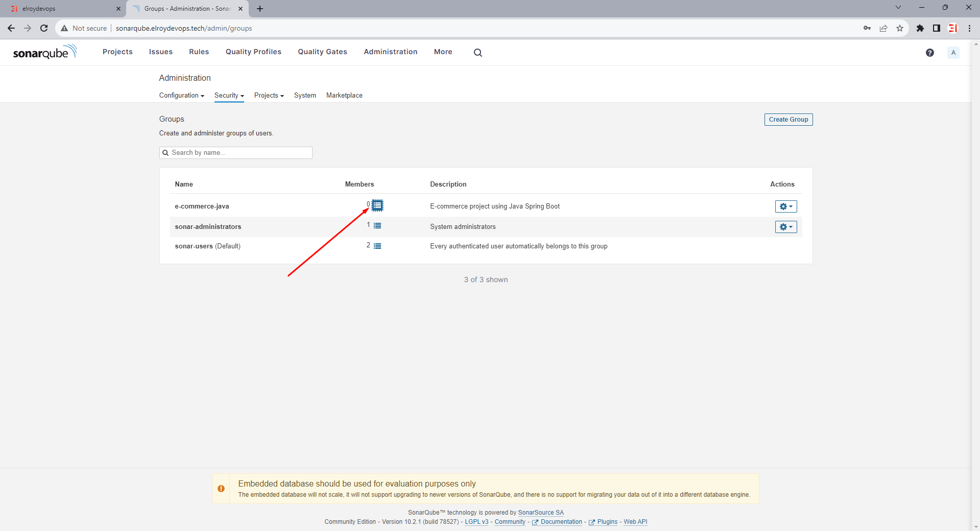Click the embedded database warning icon
The image size is (980, 531).
tap(221, 489)
